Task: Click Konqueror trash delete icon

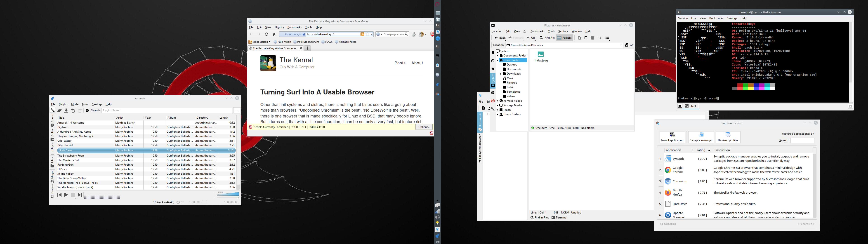Action: (x=593, y=38)
